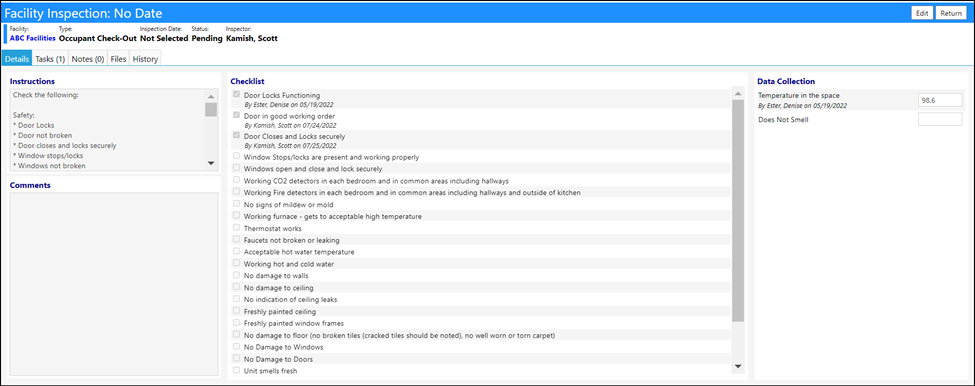Check No damage to ceiling
The height and width of the screenshot is (386, 975).
point(236,287)
